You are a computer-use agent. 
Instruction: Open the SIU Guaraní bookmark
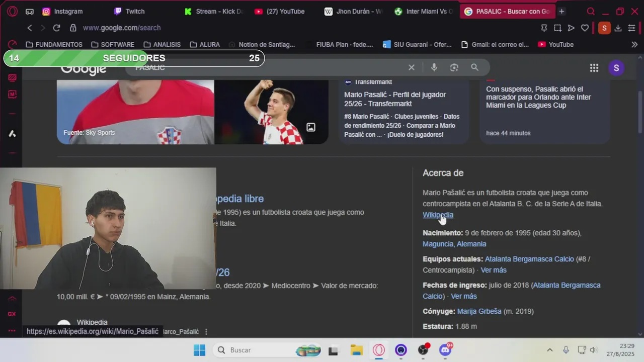417,44
